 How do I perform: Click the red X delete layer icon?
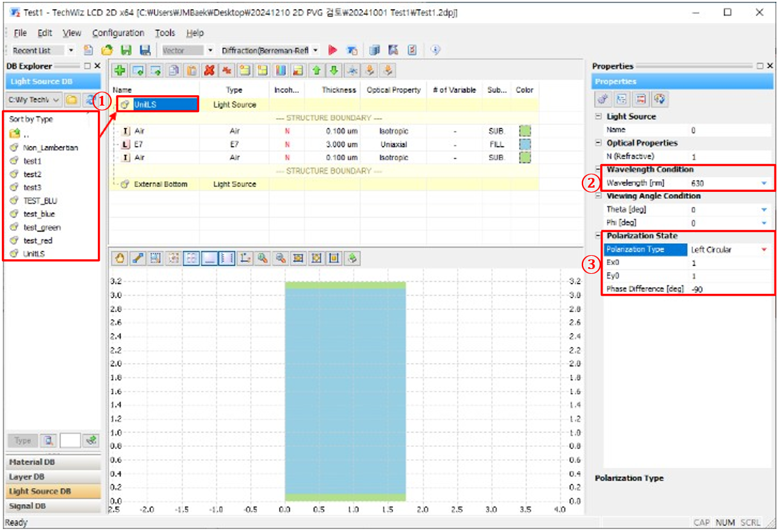point(209,71)
